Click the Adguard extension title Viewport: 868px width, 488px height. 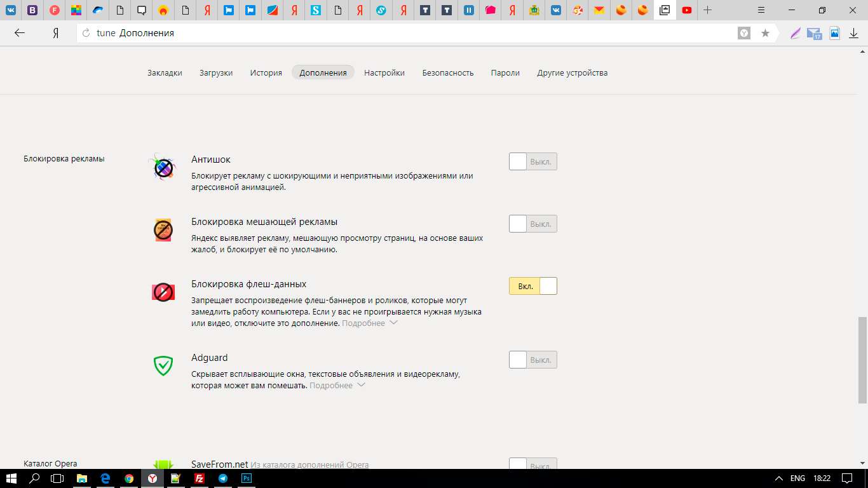click(x=209, y=358)
